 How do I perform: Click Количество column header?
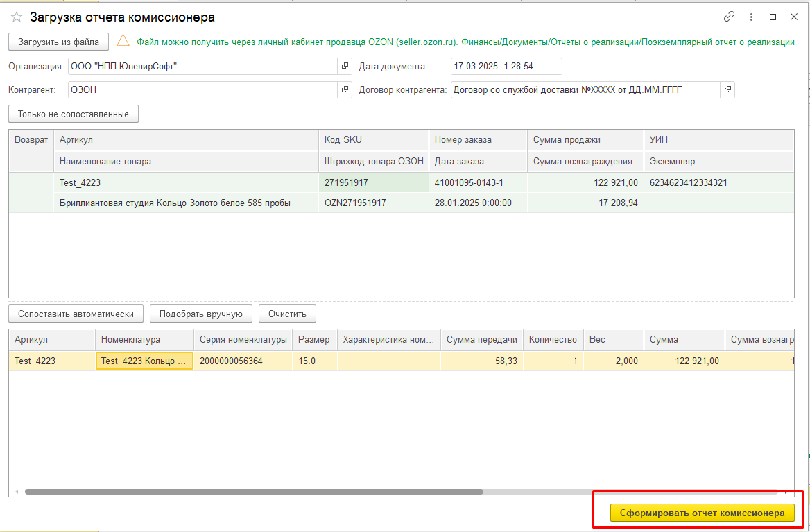[553, 340]
